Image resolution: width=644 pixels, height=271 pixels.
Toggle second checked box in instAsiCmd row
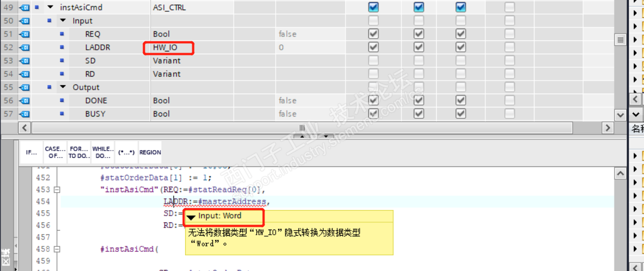point(419,7)
